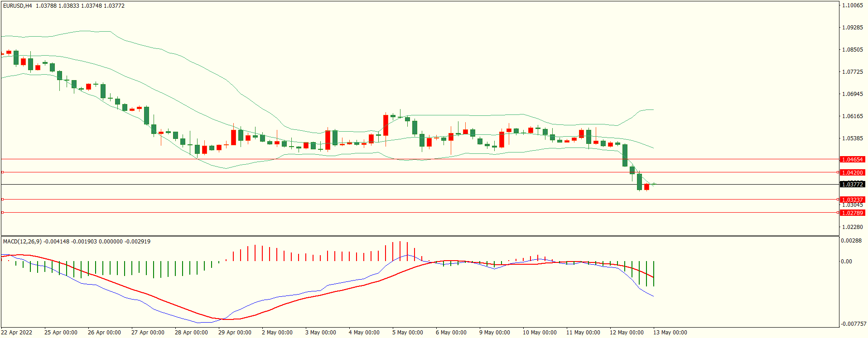Viewport: 868px width, 338px height.
Task: Click the 29 Apr 00:00 time axis label
Action: (x=235, y=333)
